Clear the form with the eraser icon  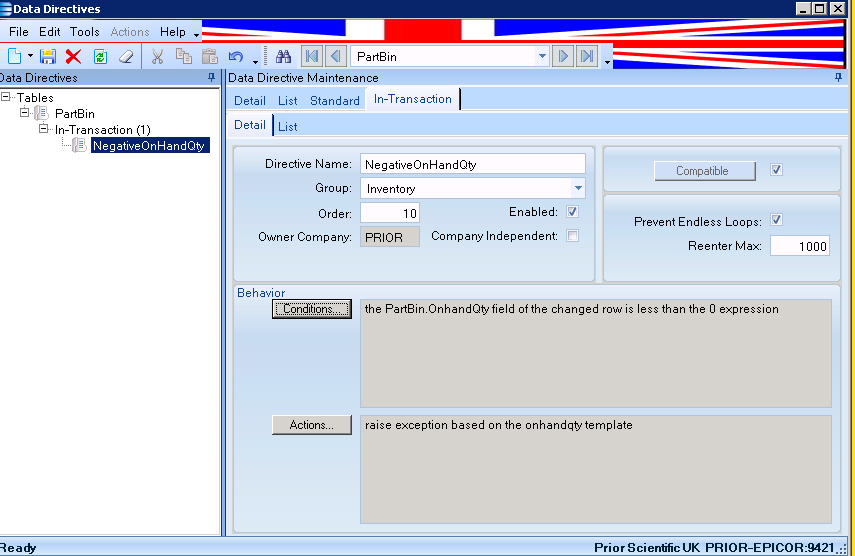point(126,57)
